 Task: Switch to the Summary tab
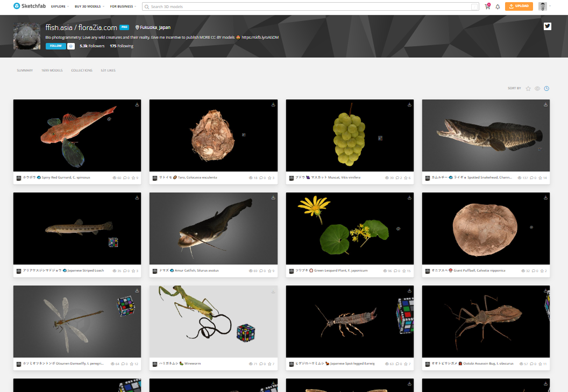tap(25, 70)
